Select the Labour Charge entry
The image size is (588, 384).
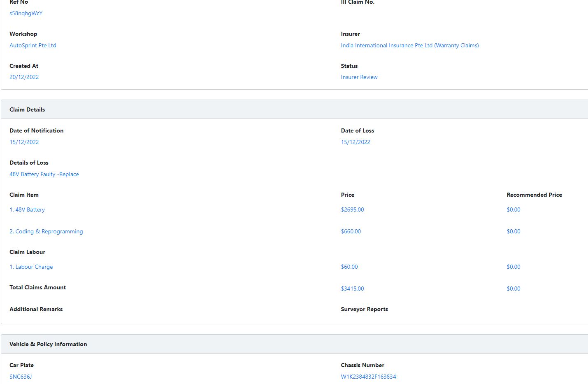pyautogui.click(x=31, y=267)
